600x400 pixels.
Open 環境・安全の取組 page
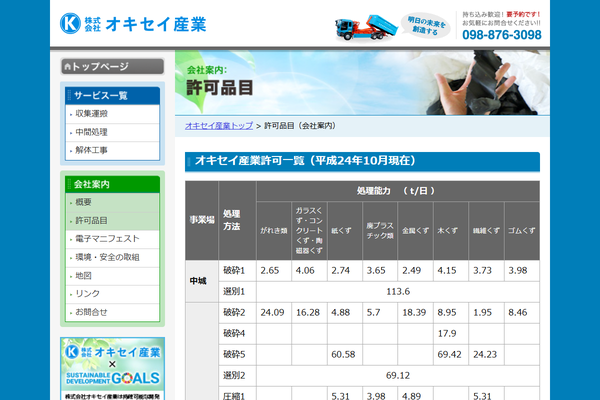coord(112,257)
